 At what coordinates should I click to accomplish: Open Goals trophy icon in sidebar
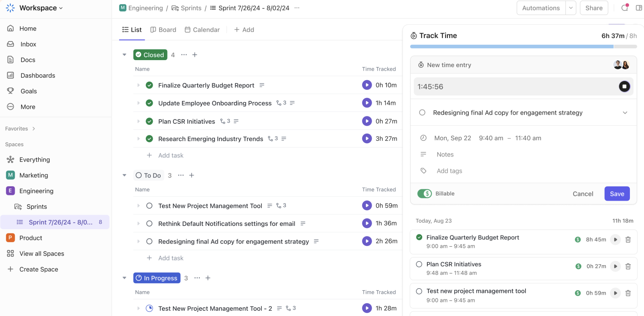pyautogui.click(x=10, y=91)
